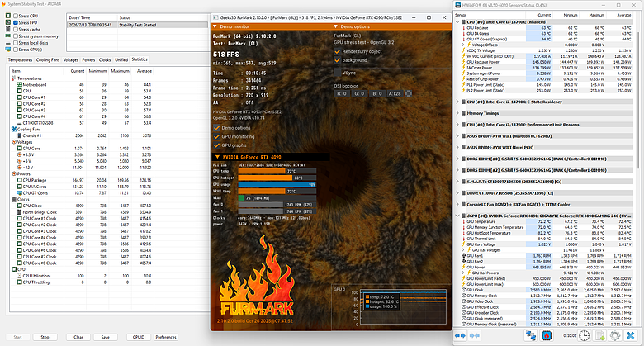644x346 pixels.
Task: Click AIDA64 Stress CPU chip icon
Action: 7,16
